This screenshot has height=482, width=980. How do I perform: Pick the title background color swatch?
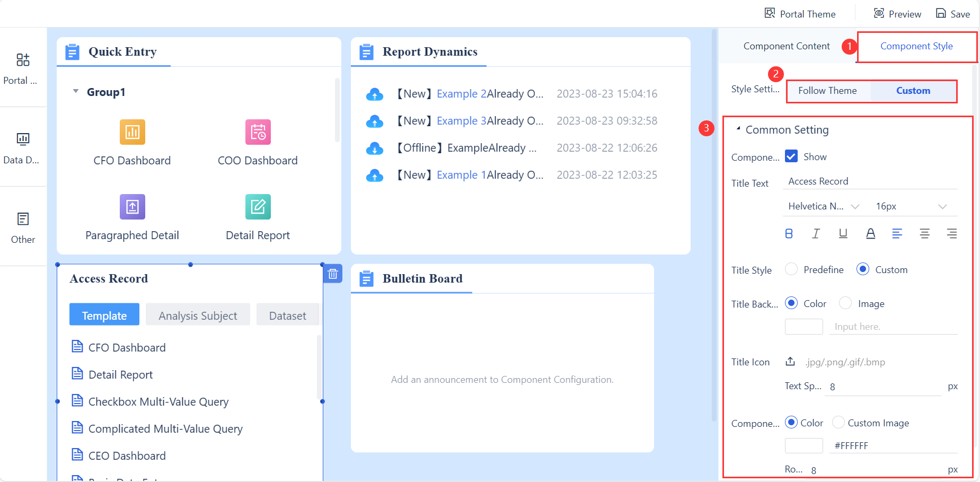pyautogui.click(x=804, y=326)
